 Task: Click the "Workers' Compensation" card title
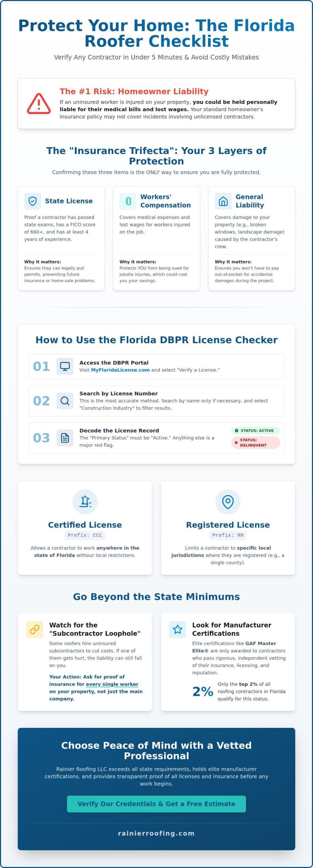click(166, 201)
